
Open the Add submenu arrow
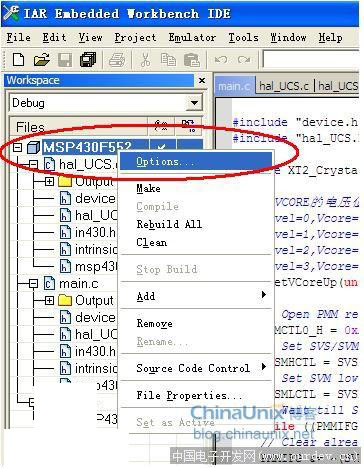[264, 295]
